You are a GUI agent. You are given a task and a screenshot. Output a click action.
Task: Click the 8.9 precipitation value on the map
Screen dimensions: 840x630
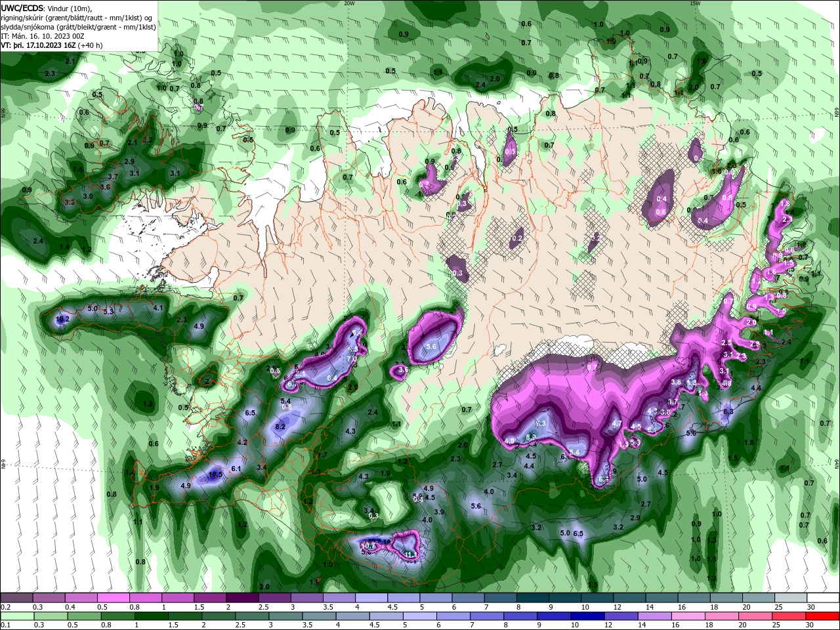[531, 437]
